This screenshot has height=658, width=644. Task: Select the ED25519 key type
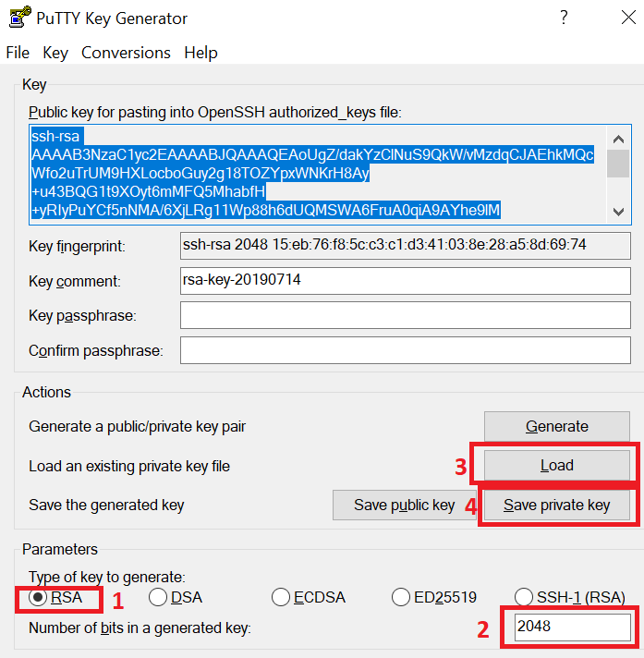(434, 598)
